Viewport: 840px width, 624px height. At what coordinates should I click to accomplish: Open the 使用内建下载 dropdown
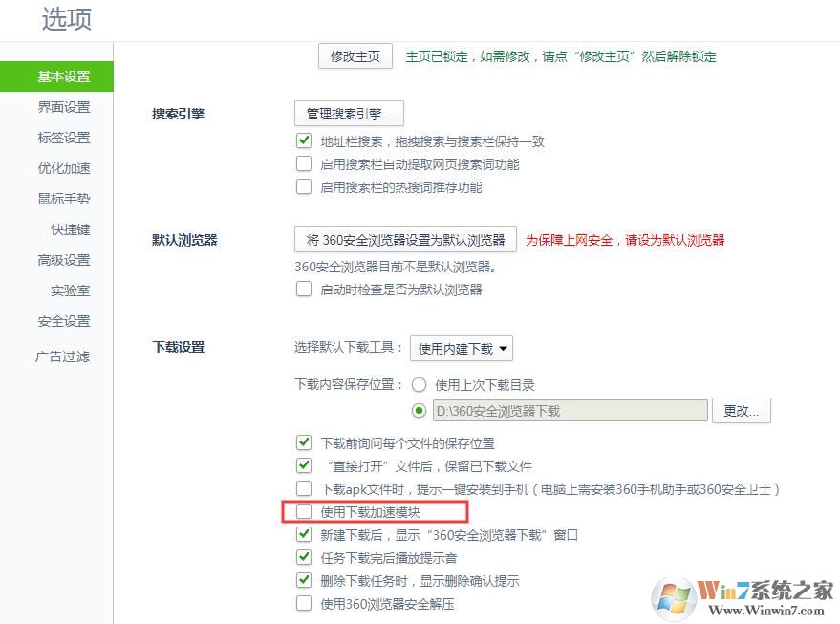(x=462, y=349)
